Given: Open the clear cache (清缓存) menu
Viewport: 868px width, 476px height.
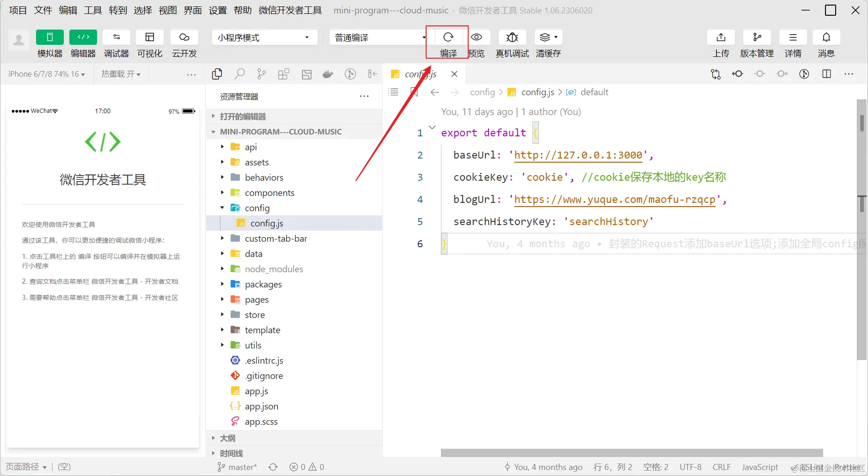Looking at the screenshot, I should [548, 37].
